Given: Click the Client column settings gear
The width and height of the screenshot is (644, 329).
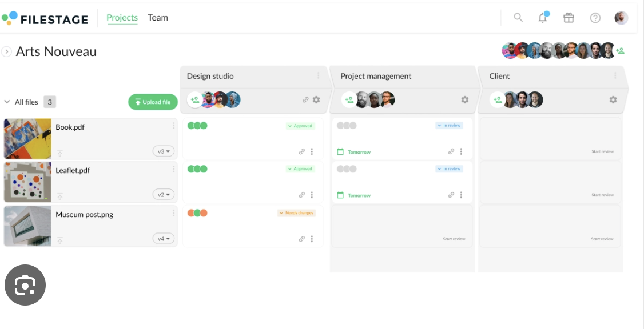Looking at the screenshot, I should tap(613, 100).
